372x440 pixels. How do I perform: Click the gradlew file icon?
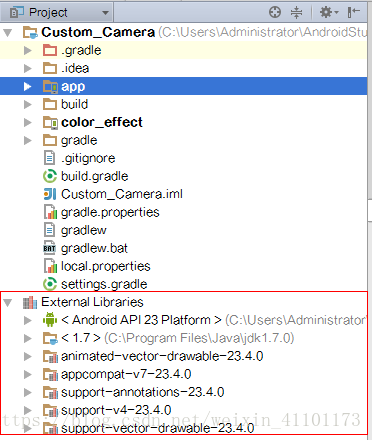pyautogui.click(x=49, y=230)
